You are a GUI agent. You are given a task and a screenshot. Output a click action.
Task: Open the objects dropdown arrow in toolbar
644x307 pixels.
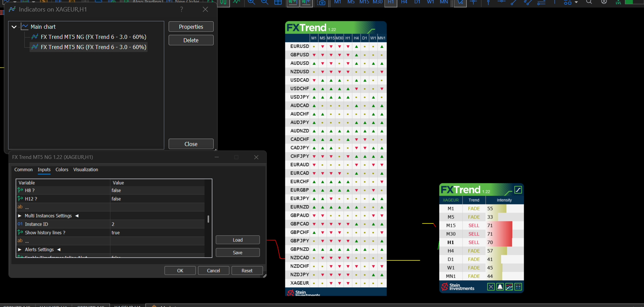(576, 2)
